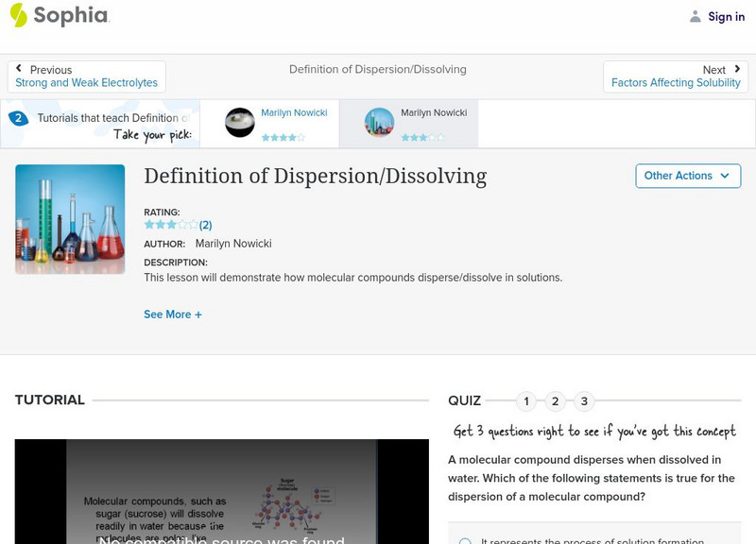Open the Other Actions dropdown
Screen dimensions: 756x544
tap(688, 176)
